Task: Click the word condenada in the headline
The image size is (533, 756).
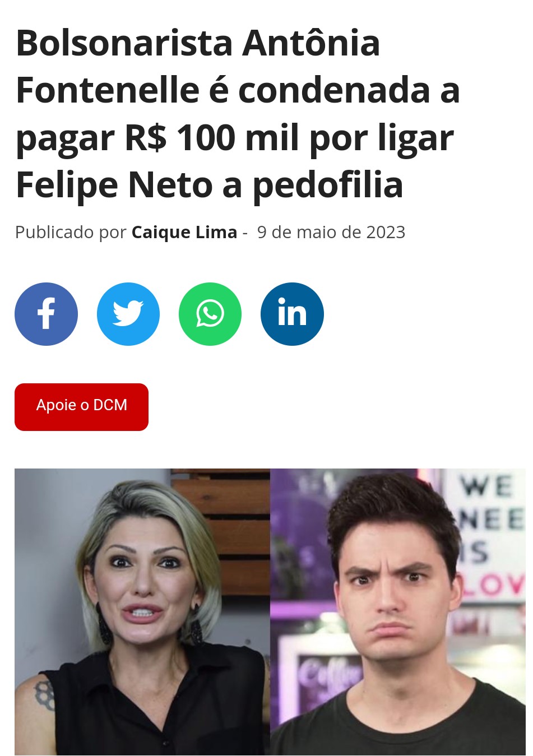Action: click(x=334, y=90)
